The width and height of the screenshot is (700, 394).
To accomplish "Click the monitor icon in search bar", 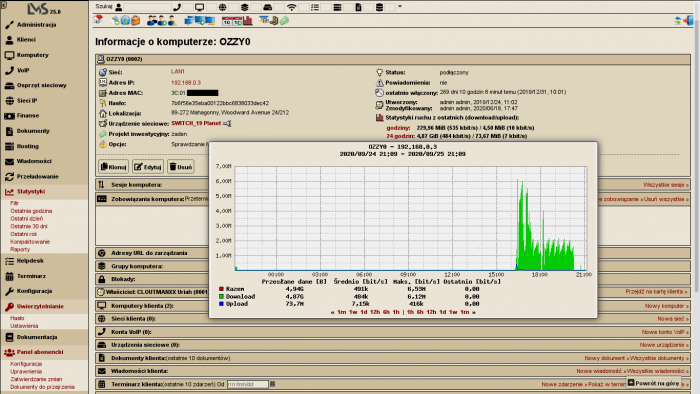I will [x=200, y=7].
